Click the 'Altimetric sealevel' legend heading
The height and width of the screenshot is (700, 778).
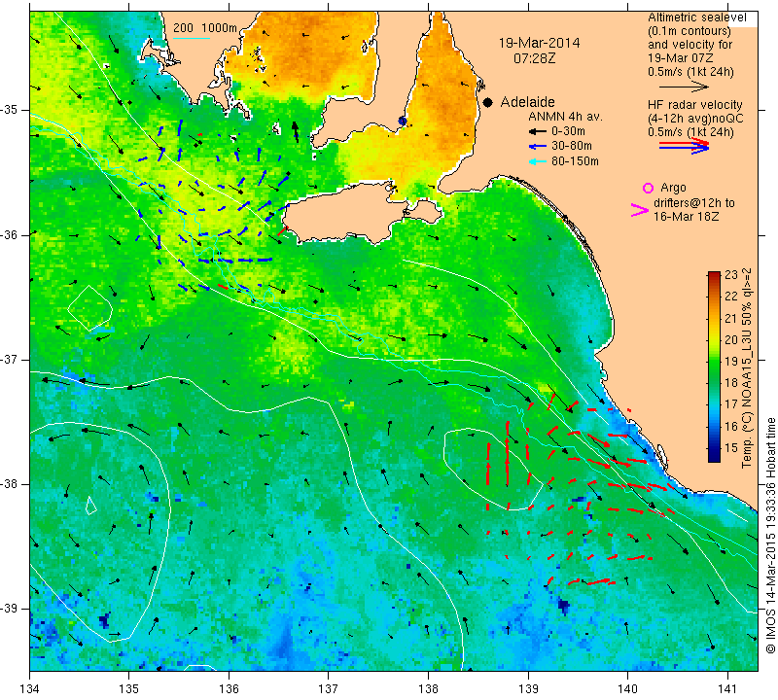click(x=696, y=17)
